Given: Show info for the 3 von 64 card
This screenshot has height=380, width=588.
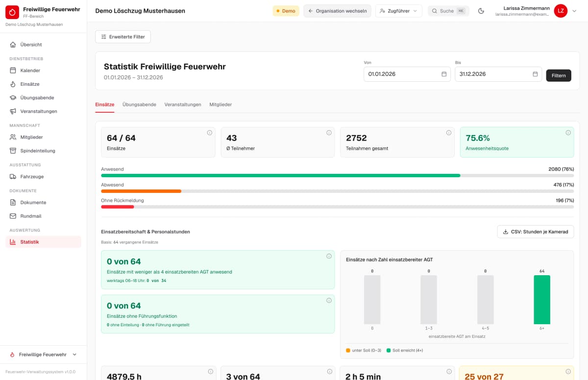Looking at the screenshot, I should (329, 371).
